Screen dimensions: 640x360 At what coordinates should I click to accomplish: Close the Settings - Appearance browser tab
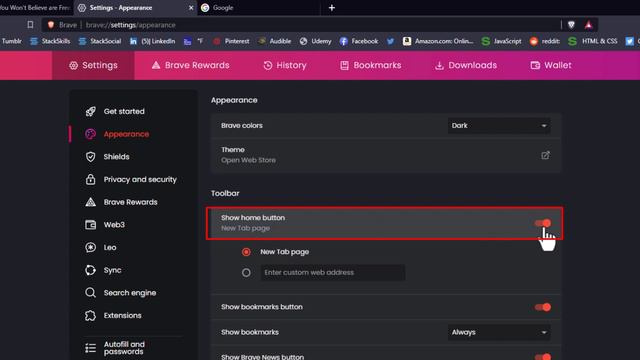tap(191, 8)
